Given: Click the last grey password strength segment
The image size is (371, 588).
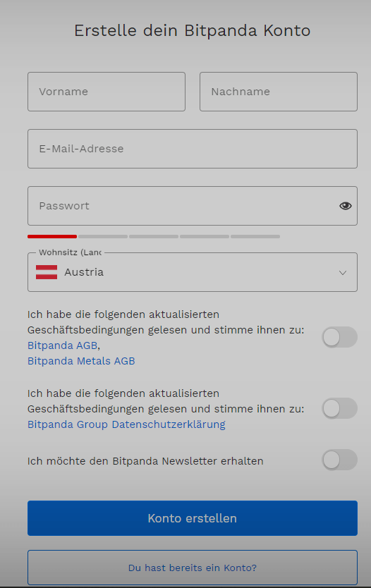Looking at the screenshot, I should [255, 236].
